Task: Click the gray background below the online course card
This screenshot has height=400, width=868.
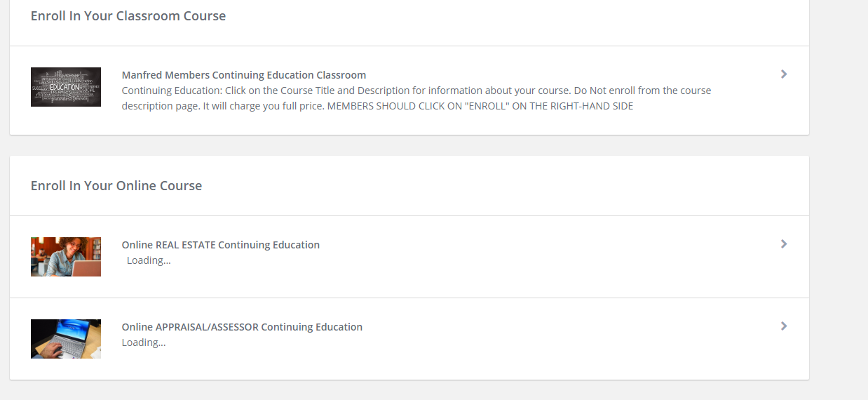Action: (x=409, y=390)
